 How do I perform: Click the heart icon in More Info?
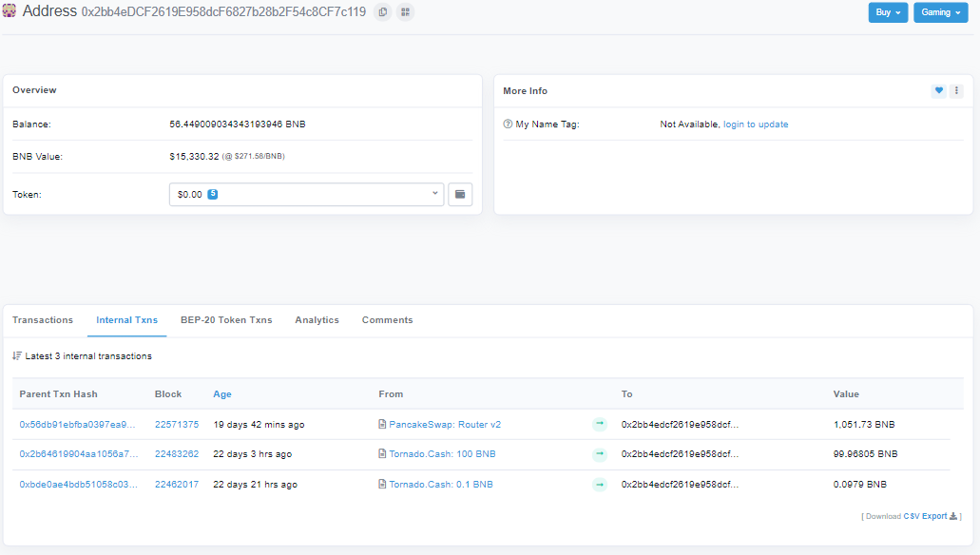click(x=939, y=90)
